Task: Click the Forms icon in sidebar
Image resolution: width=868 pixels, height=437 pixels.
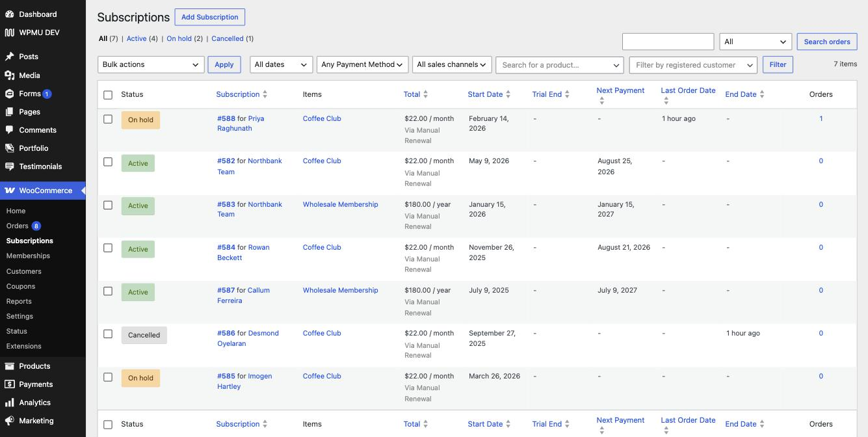Action: pos(10,94)
